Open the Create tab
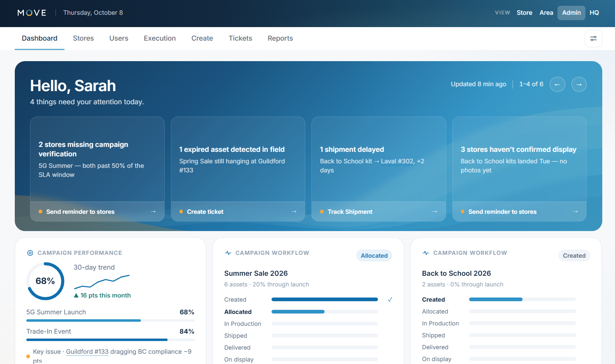This screenshot has width=615, height=364. 202,38
